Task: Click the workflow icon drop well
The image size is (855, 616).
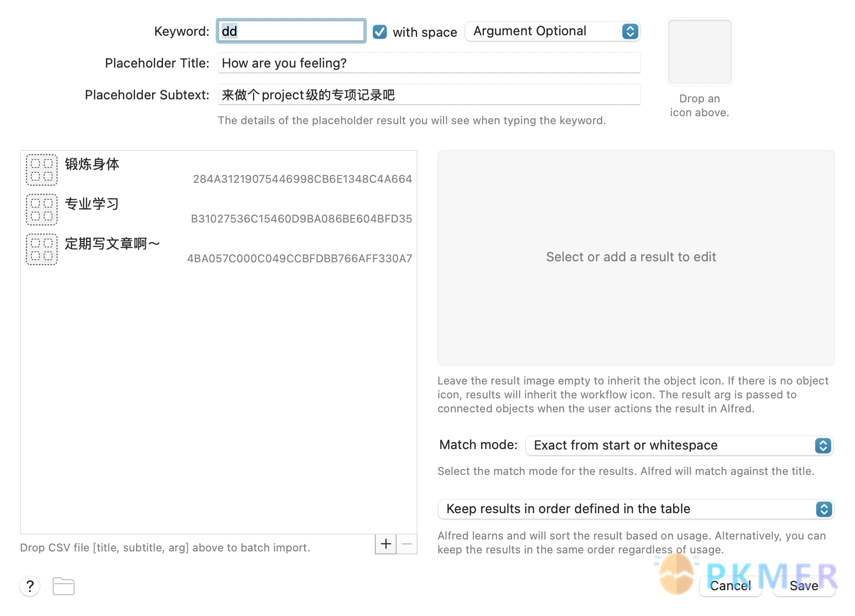Action: [699, 52]
